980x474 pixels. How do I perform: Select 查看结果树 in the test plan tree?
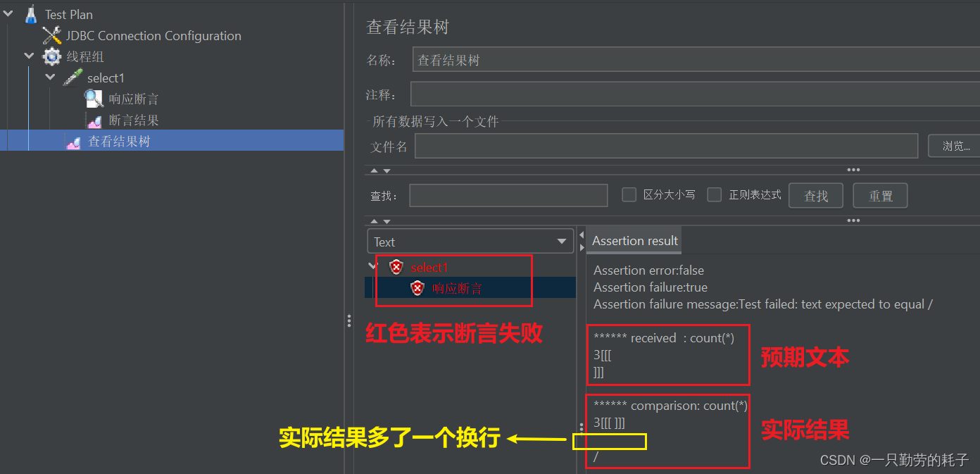pyautogui.click(x=119, y=142)
